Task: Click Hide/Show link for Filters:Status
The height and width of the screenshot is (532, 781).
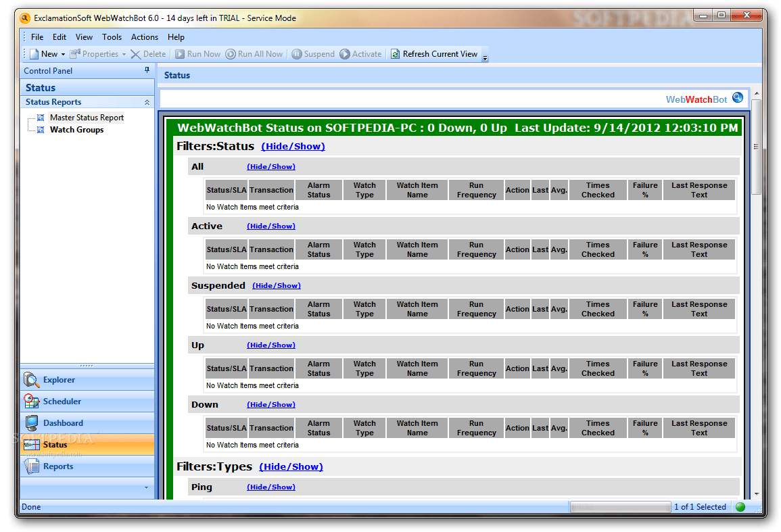Action: (293, 147)
